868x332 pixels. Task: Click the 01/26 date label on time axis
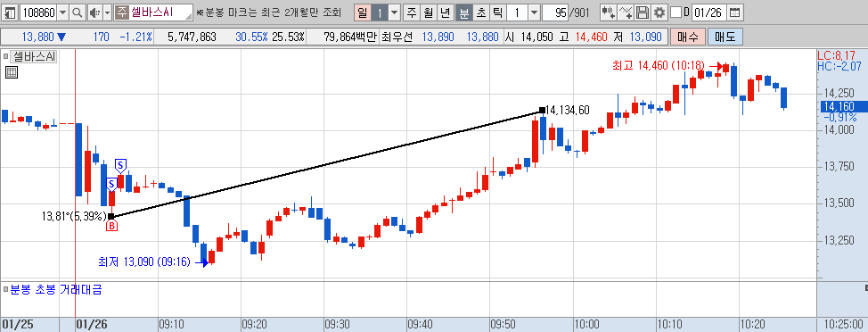tap(93, 324)
